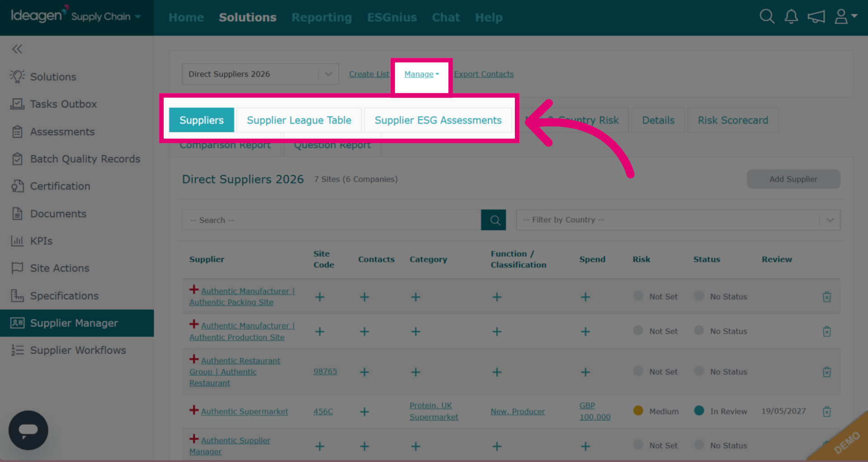Open notifications bell

coord(791,17)
